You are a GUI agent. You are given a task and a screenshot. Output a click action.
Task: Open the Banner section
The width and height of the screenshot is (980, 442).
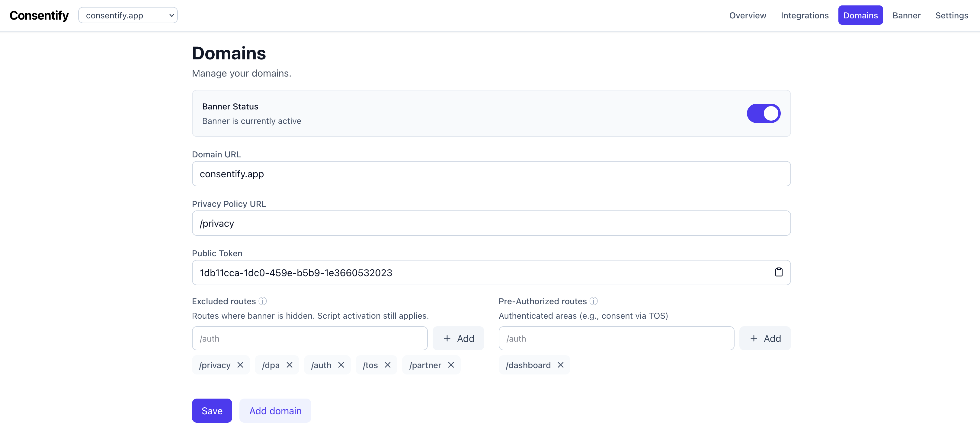pos(907,15)
